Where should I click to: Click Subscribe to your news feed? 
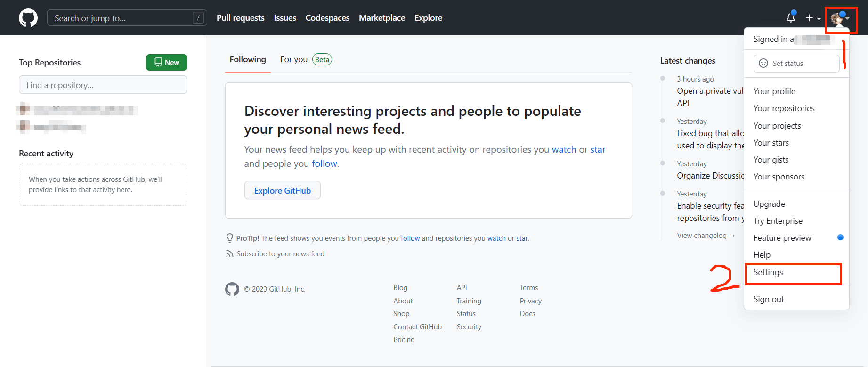pos(280,253)
